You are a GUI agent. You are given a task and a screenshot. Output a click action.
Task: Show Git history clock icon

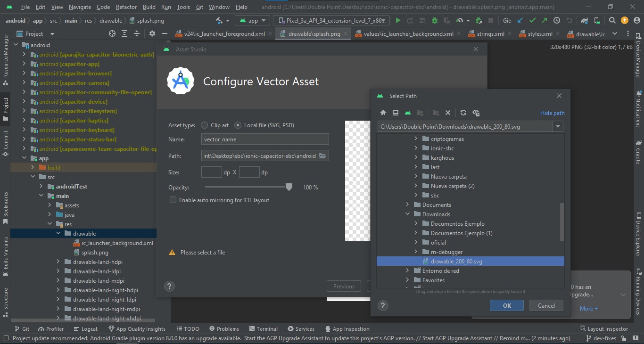(557, 21)
